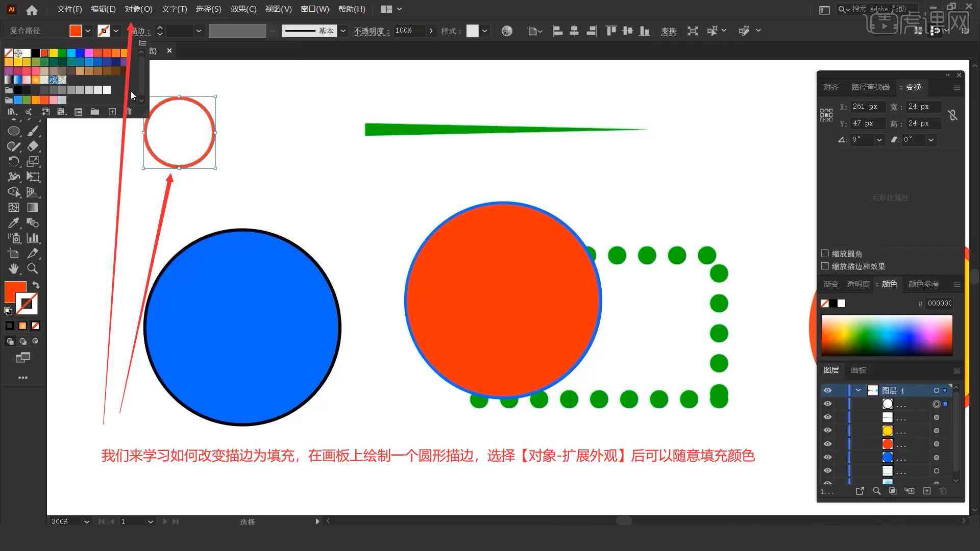980x551 pixels.
Task: Click the hex color value field
Action: 939,304
